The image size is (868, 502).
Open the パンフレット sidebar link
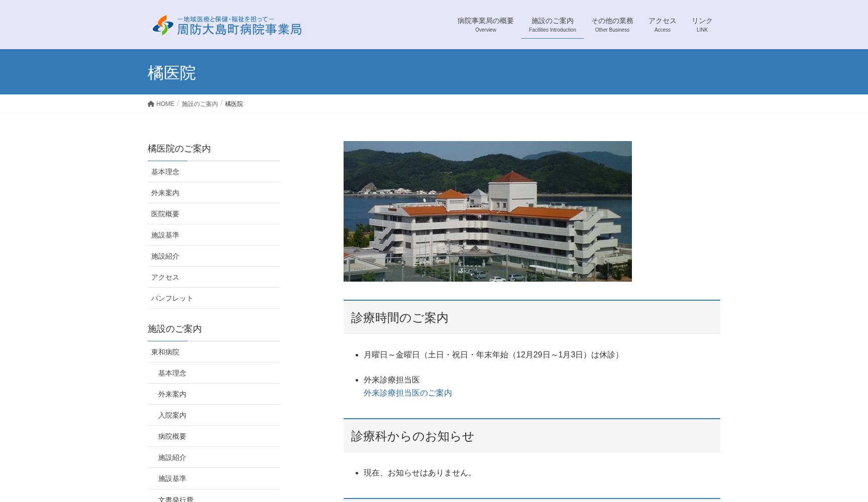[172, 298]
